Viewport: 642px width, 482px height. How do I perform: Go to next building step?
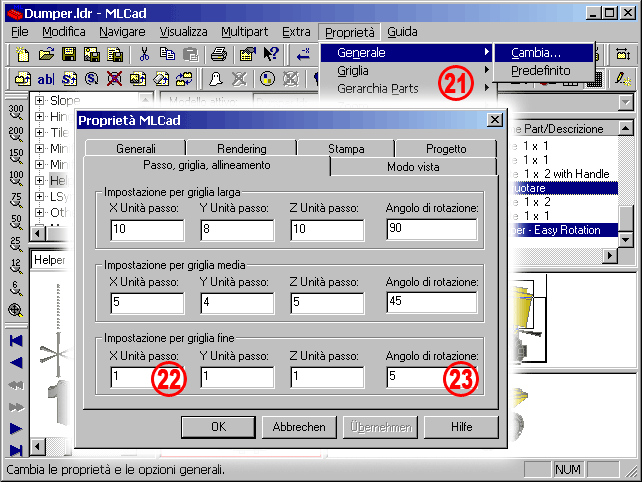coord(16,429)
